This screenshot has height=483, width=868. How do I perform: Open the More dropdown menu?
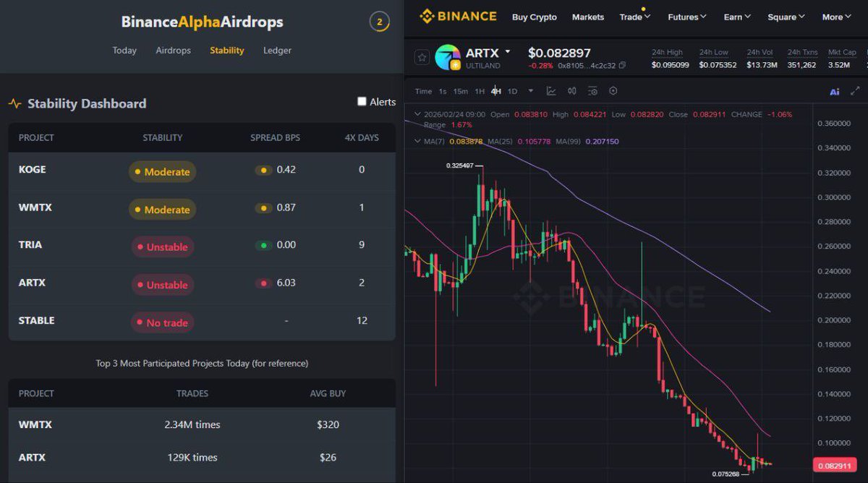coord(836,17)
